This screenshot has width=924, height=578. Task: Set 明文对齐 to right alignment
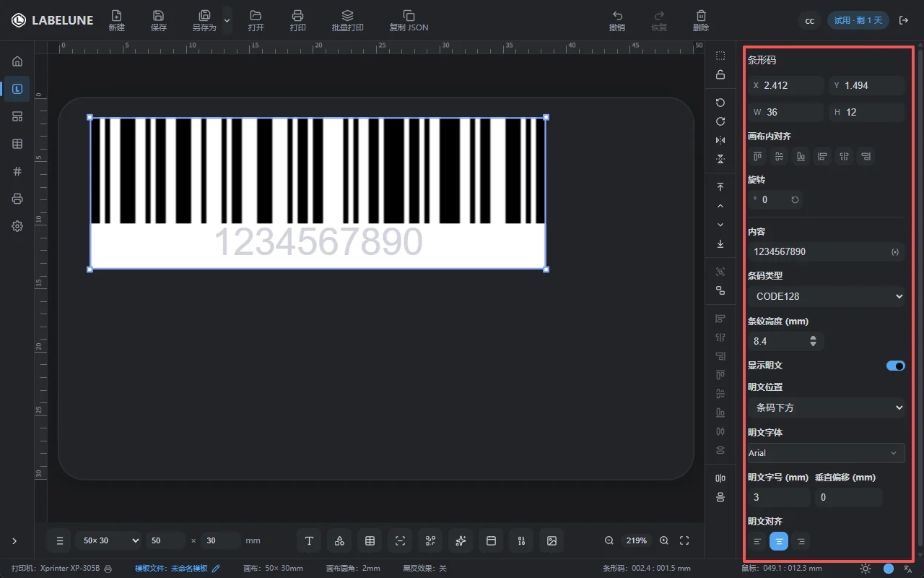pyautogui.click(x=801, y=540)
